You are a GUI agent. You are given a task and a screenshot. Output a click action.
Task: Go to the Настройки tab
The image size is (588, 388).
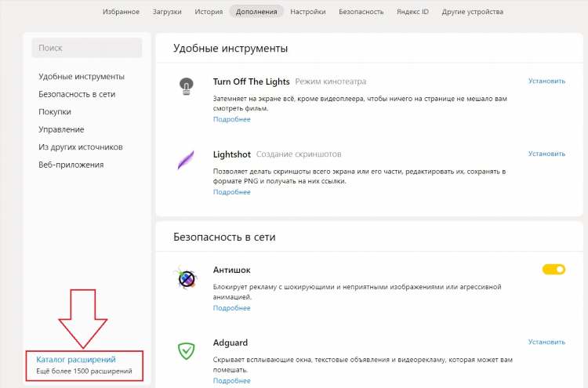[x=308, y=12]
